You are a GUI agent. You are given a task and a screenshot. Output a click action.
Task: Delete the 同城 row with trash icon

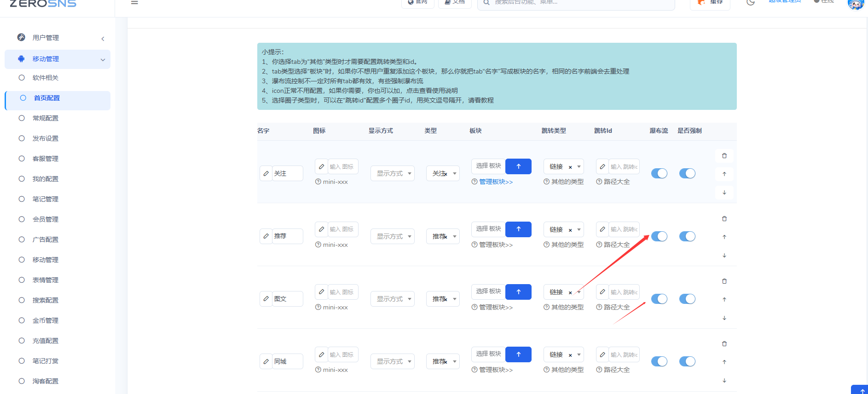(x=724, y=344)
